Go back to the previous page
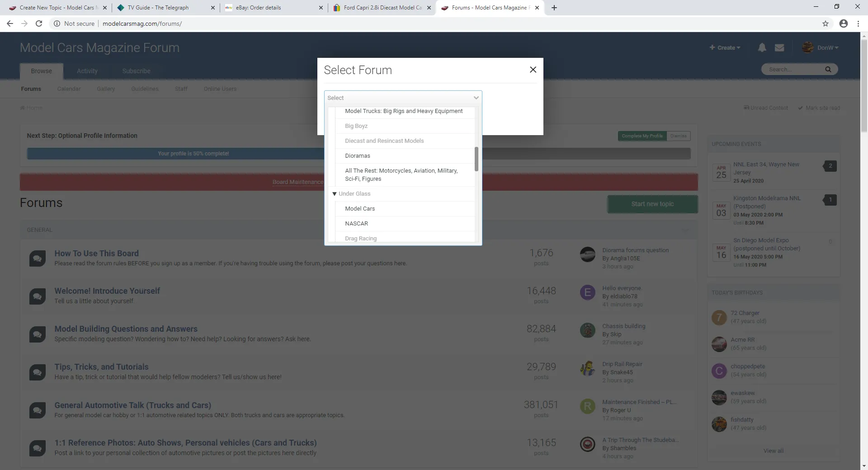The width and height of the screenshot is (868, 470). (10, 23)
